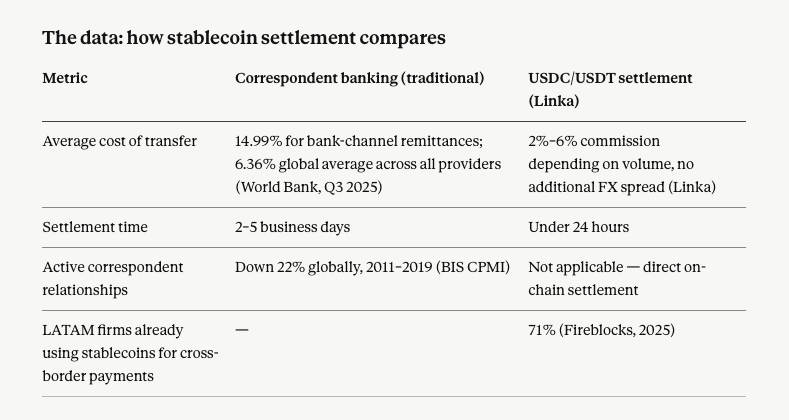
Task: Click the 'USDC/USDT settlement (Linka)' column header
Action: click(x=610, y=90)
